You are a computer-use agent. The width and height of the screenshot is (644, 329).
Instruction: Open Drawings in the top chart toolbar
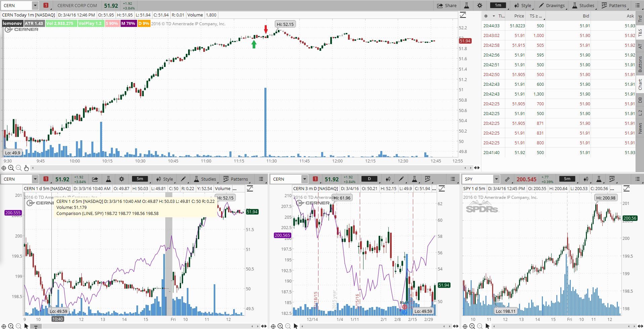pyautogui.click(x=552, y=5)
